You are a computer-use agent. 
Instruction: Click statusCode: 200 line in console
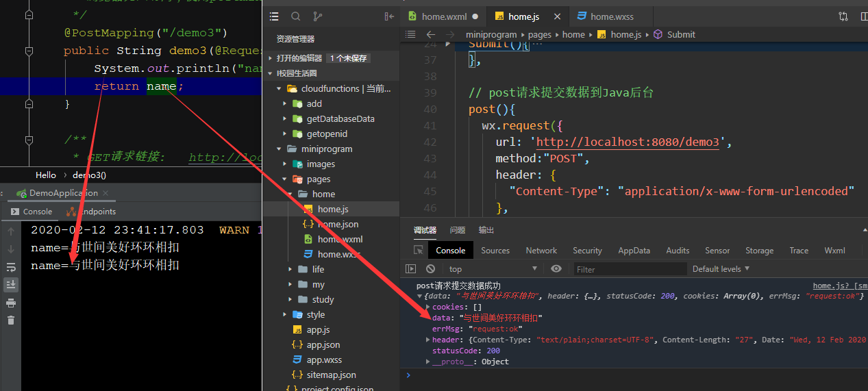pos(466,351)
